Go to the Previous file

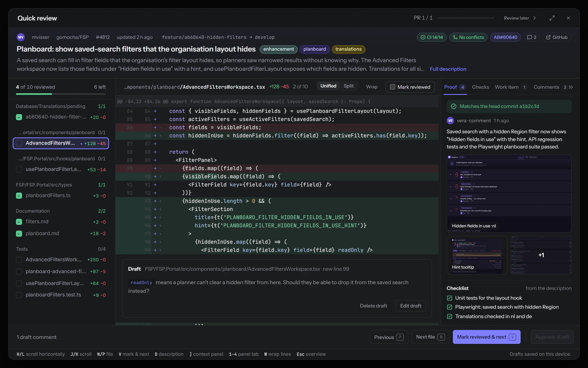[x=389, y=337]
